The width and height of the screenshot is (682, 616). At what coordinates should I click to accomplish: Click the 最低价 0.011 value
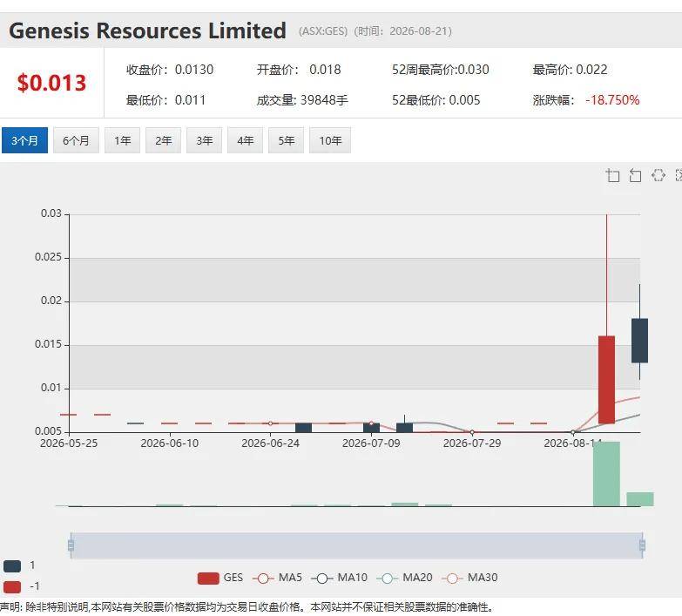click(165, 100)
